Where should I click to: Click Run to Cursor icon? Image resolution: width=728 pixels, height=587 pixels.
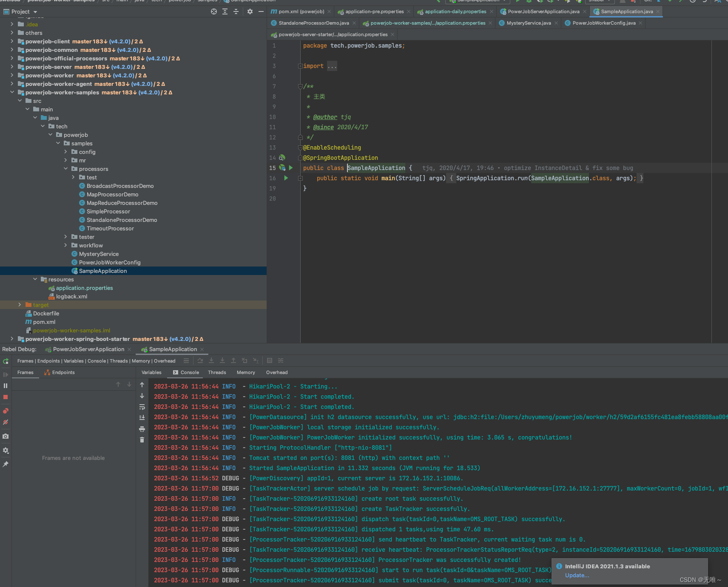(256, 360)
